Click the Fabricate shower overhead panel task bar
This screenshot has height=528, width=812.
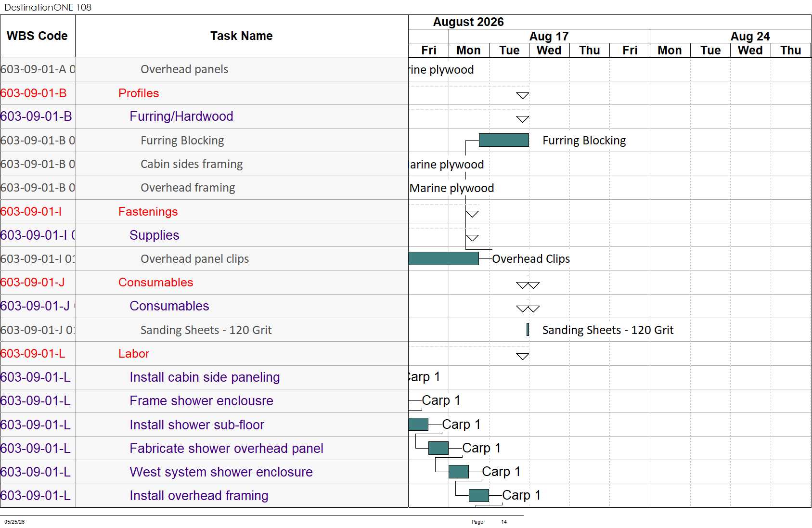click(438, 448)
